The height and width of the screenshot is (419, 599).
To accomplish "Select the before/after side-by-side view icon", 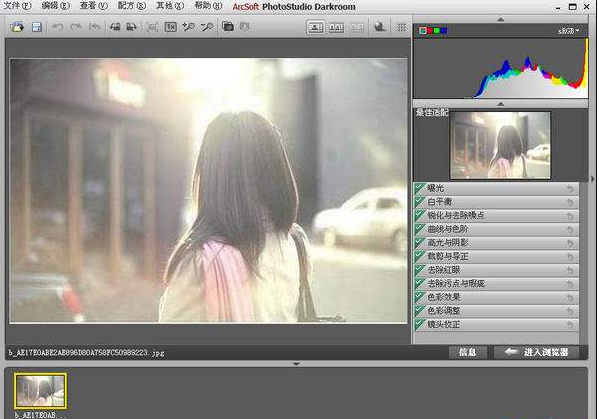I will point(337,27).
